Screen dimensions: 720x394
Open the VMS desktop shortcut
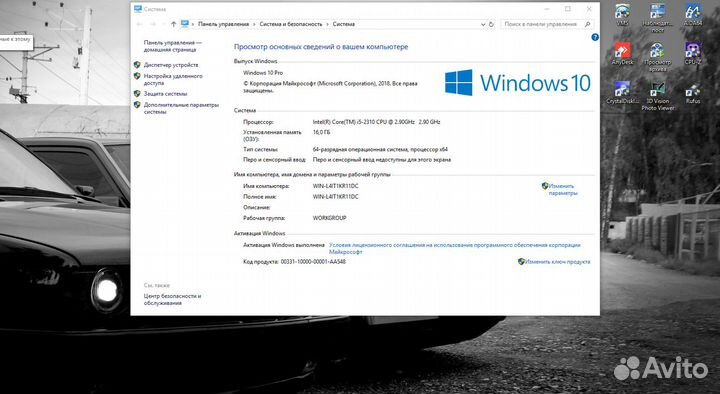pos(622,14)
